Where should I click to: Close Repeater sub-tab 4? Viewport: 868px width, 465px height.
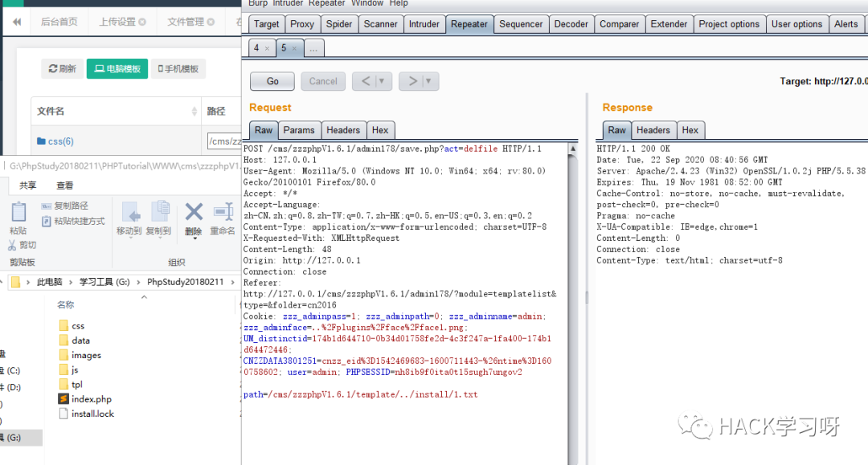click(x=267, y=49)
